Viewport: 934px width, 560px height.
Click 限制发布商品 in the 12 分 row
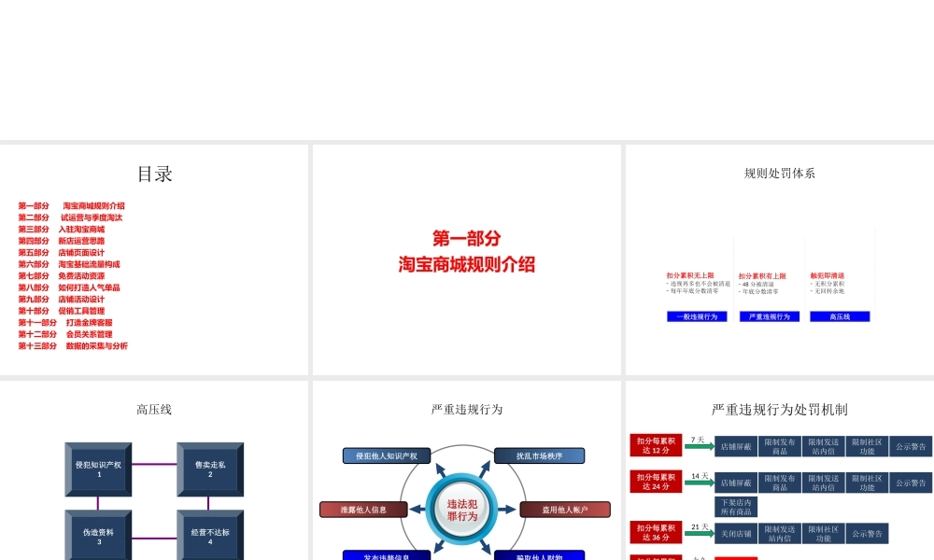click(780, 446)
